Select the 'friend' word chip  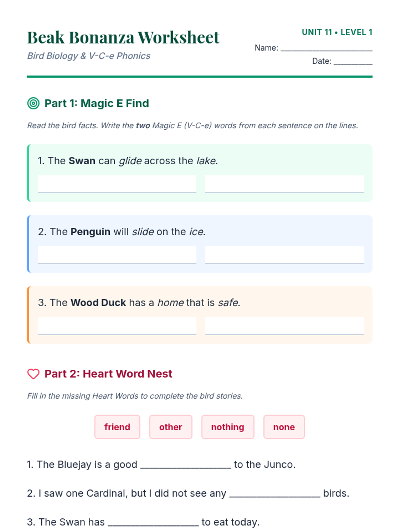pyautogui.click(x=117, y=427)
